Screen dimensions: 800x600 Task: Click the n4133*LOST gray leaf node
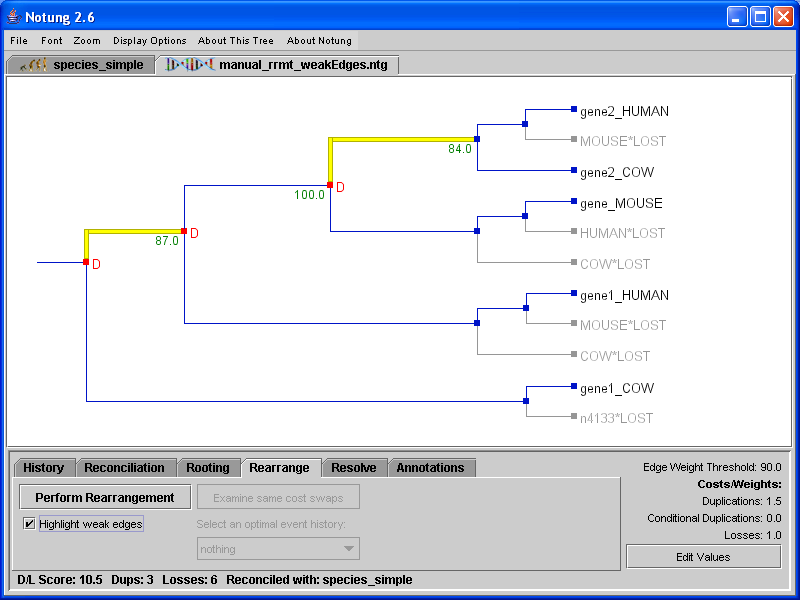[x=574, y=417]
